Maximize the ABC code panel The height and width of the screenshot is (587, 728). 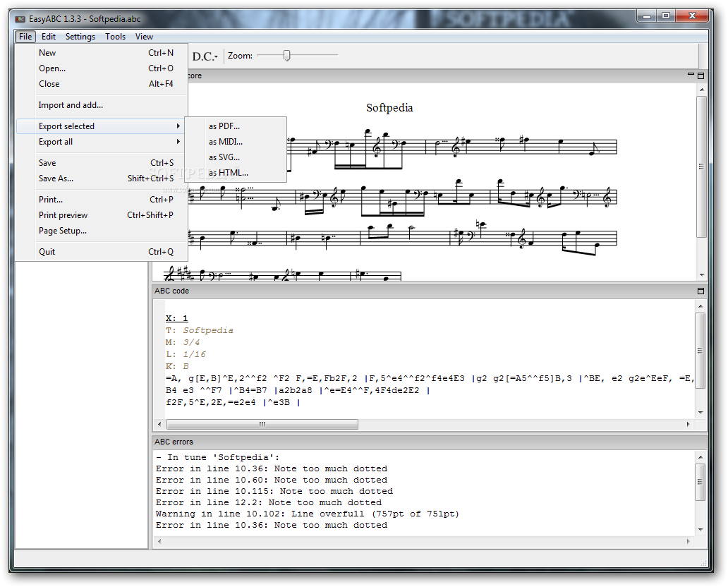tap(701, 291)
